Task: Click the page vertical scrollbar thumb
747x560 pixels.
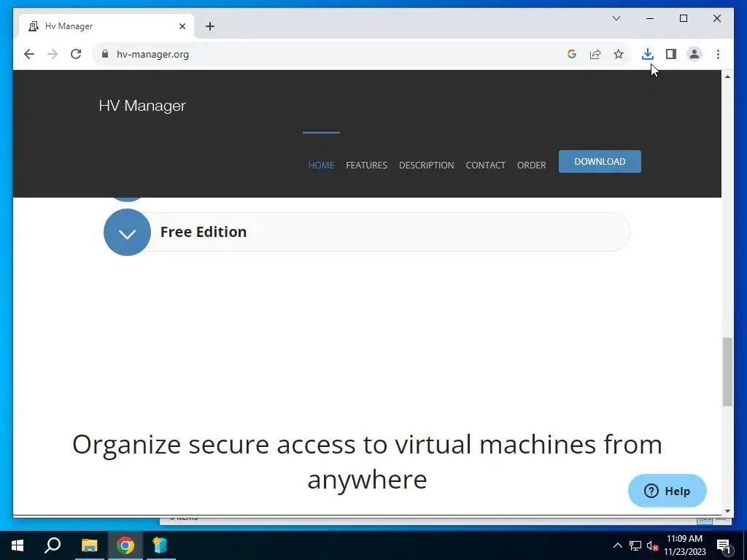Action: tap(727, 371)
